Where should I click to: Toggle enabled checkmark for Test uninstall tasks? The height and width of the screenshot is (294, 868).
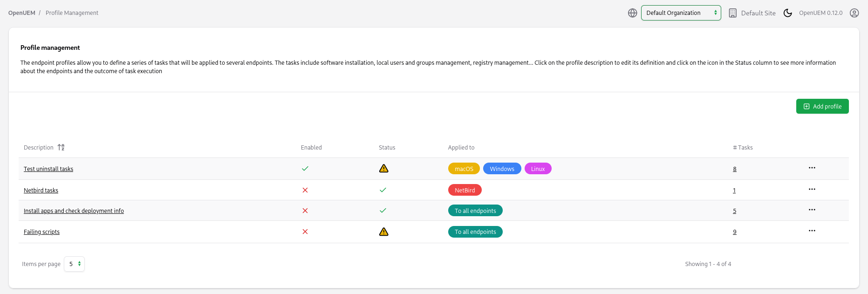(x=305, y=169)
